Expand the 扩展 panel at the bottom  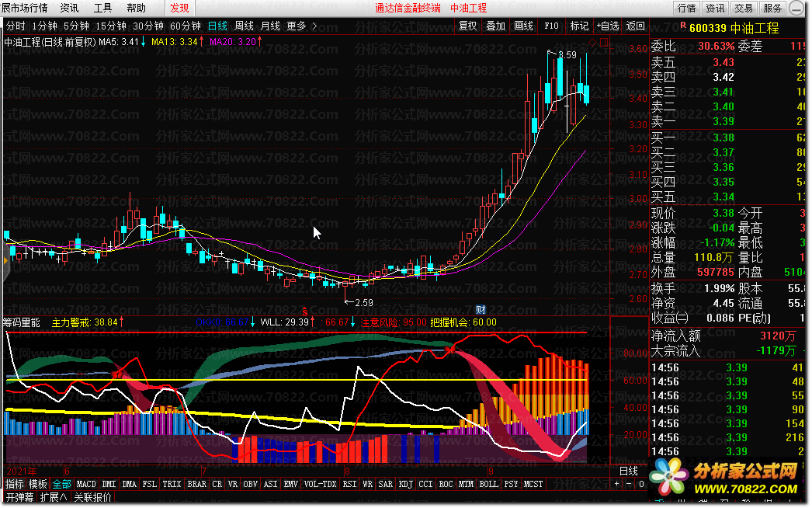[54, 497]
